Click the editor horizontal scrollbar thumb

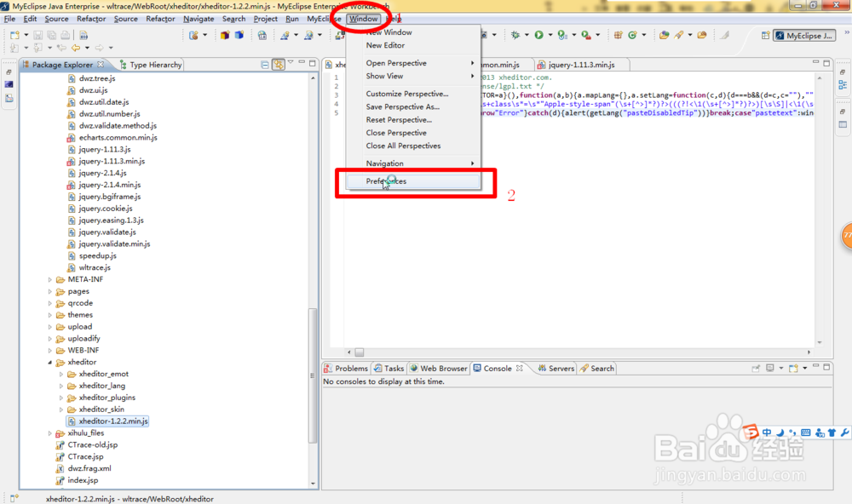tap(360, 352)
